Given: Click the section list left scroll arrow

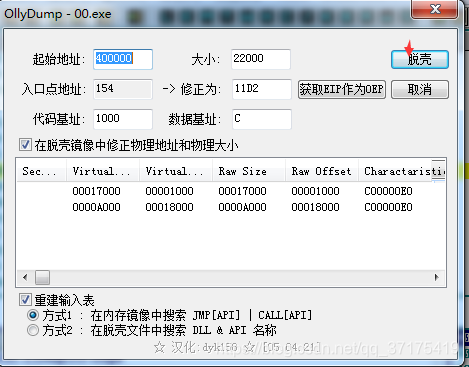Looking at the screenshot, I should click(25, 277).
